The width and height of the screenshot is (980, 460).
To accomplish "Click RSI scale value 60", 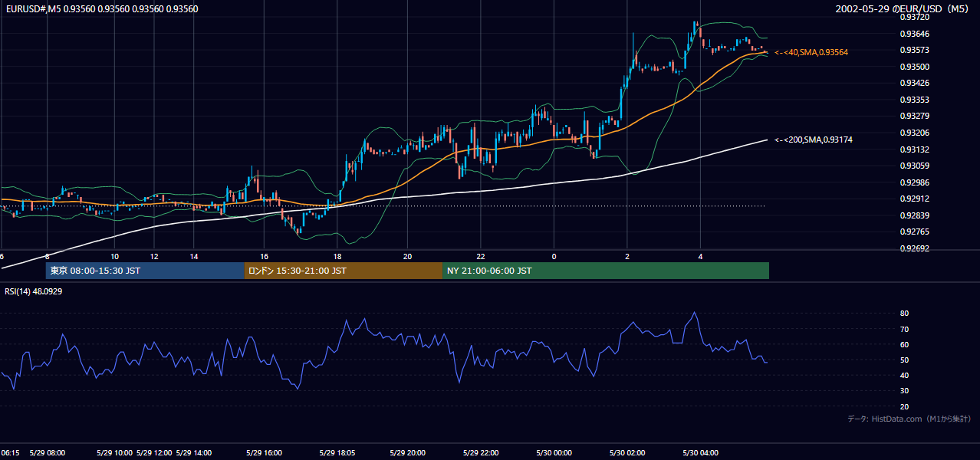I will pyautogui.click(x=905, y=345).
